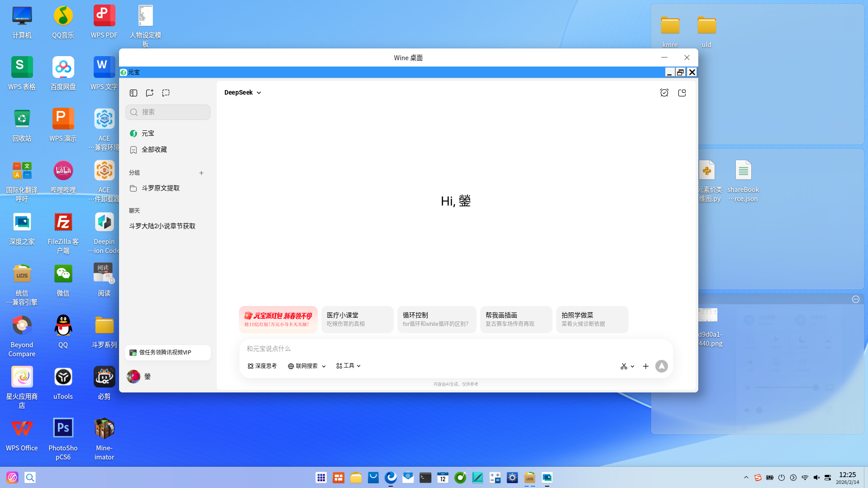Image resolution: width=868 pixels, height=488 pixels.
Task: Open 做任务领腾讯视频VIP task banner
Action: (168, 353)
